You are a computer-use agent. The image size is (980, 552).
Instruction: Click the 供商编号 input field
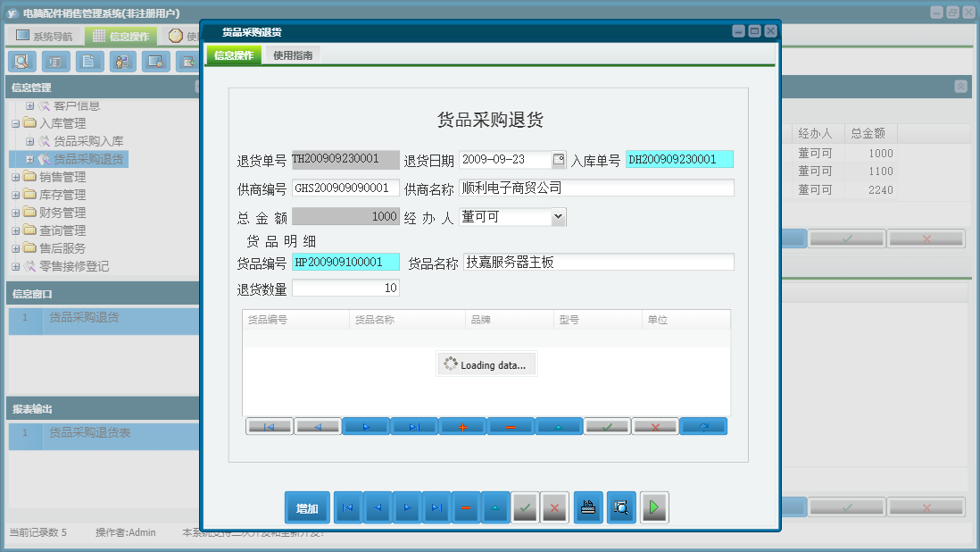[345, 188]
